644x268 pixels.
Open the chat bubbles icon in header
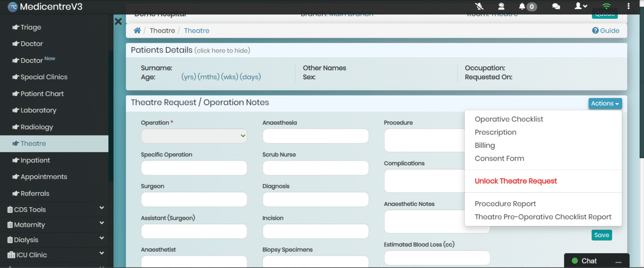[x=556, y=6]
